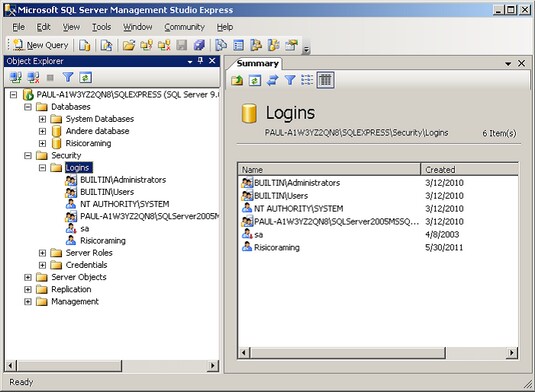This screenshot has width=535, height=392.
Task: Click the Open File folder icon
Action: coord(129,45)
